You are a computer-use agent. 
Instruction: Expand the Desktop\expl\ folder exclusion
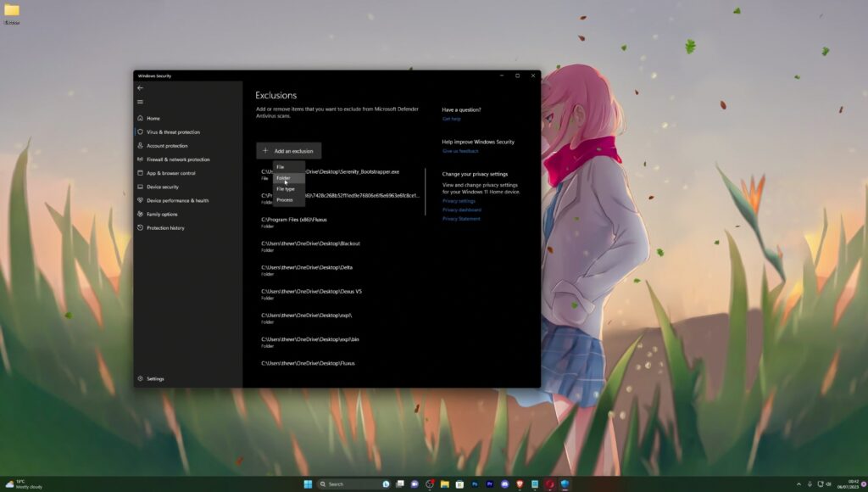340,318
